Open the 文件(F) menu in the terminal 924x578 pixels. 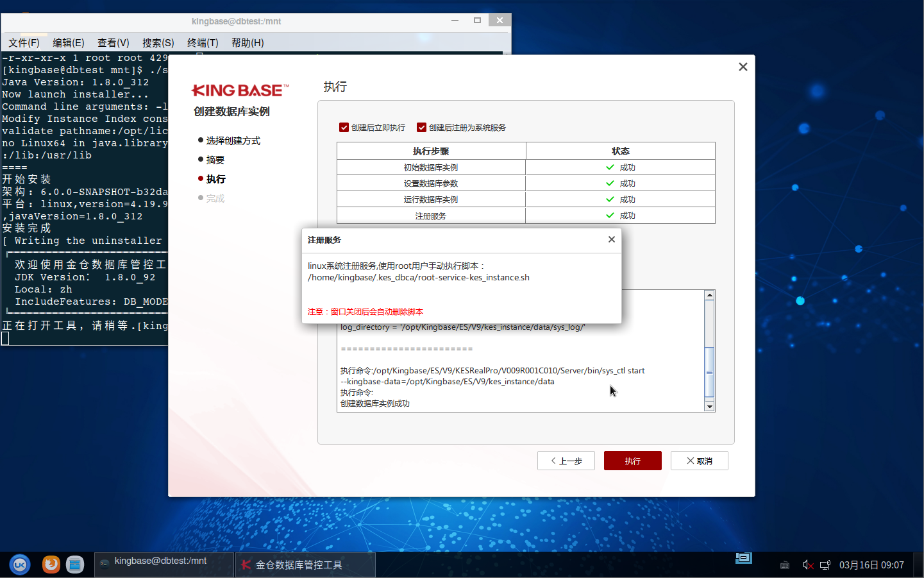tap(24, 42)
